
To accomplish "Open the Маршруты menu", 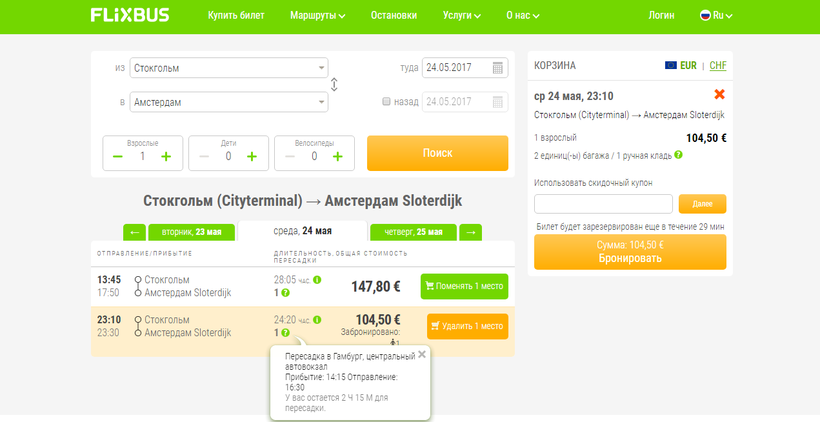I will click(x=317, y=16).
